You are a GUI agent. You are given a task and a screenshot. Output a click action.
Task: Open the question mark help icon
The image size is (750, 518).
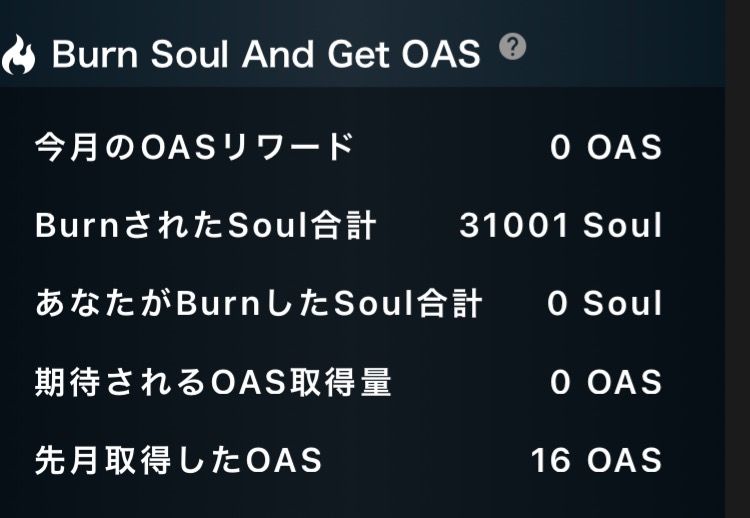[x=512, y=46]
